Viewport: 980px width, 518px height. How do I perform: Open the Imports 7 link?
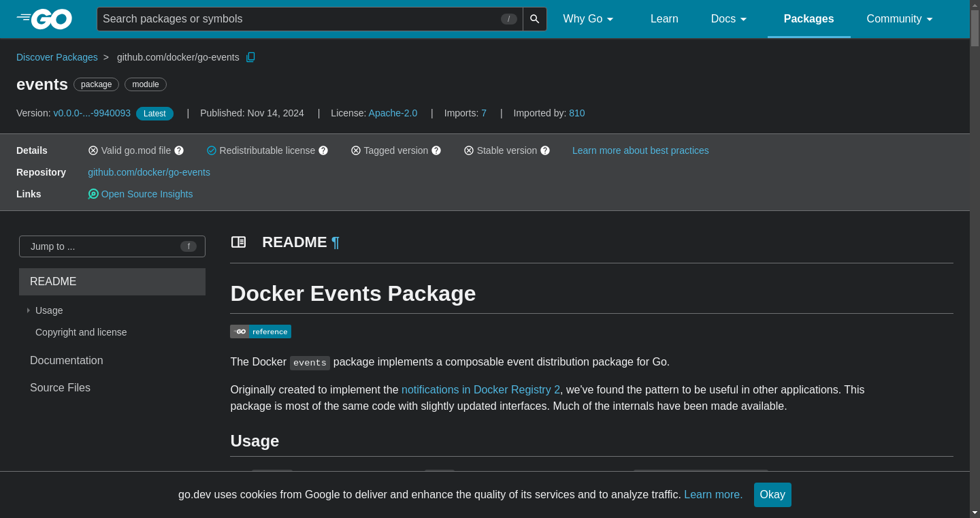tap(484, 113)
